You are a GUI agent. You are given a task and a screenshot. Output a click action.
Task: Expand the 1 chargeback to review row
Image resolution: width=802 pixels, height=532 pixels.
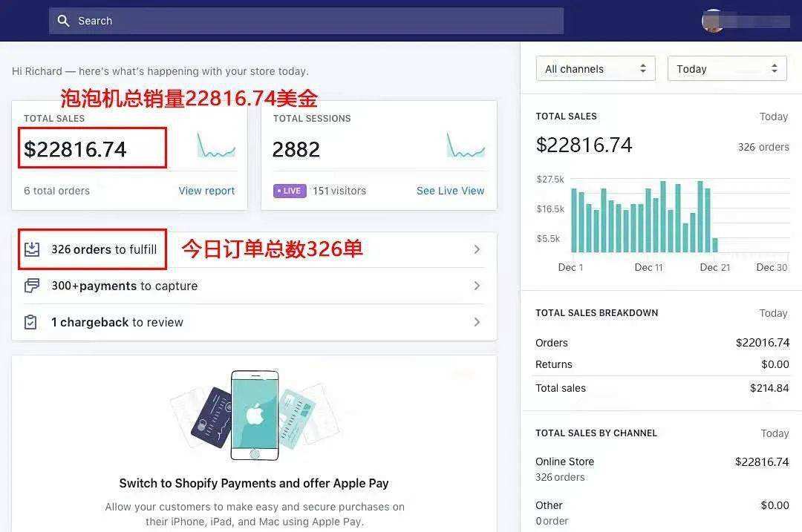tap(477, 322)
